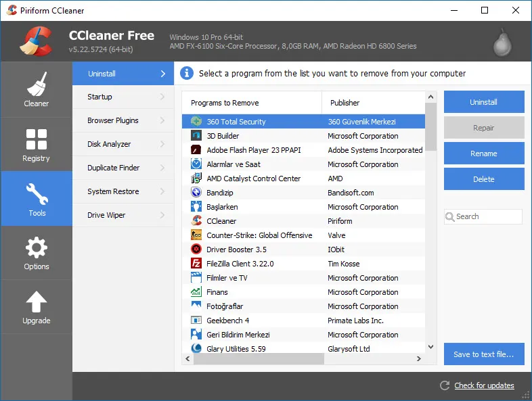Click the Upgrade arrow icon
Screen dimensions: 532x401
(37, 302)
